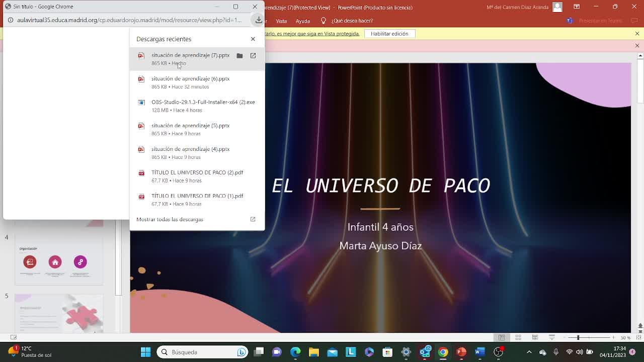Viewport: 644px width, 362px height.
Task: Switch to PowerPoint on the taskbar
Action: pyautogui.click(x=461, y=352)
